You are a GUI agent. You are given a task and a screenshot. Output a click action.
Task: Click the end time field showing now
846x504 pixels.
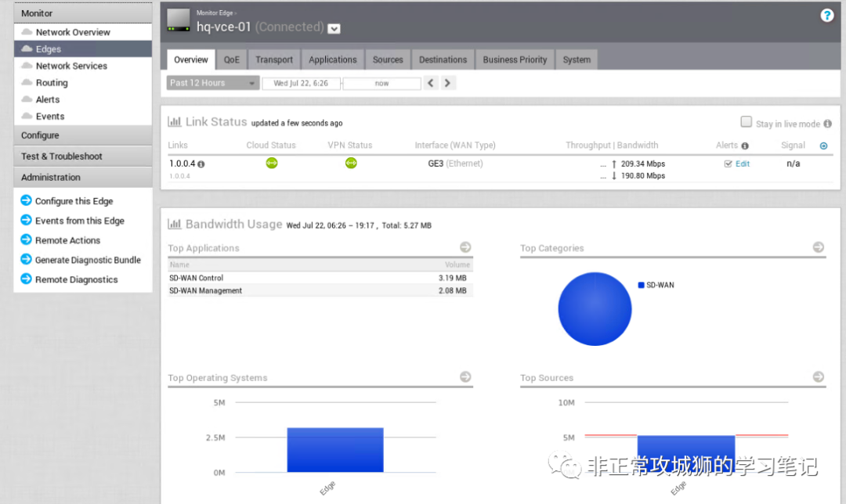click(x=382, y=83)
